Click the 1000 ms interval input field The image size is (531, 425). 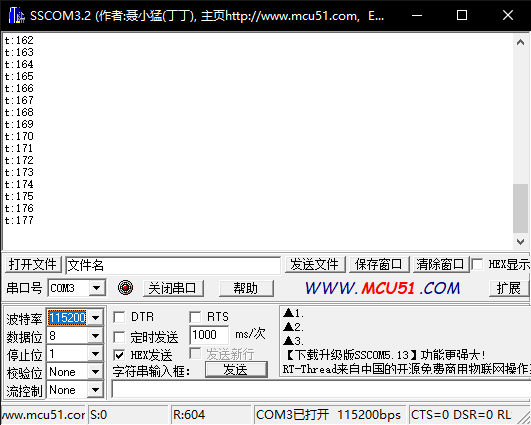(209, 335)
